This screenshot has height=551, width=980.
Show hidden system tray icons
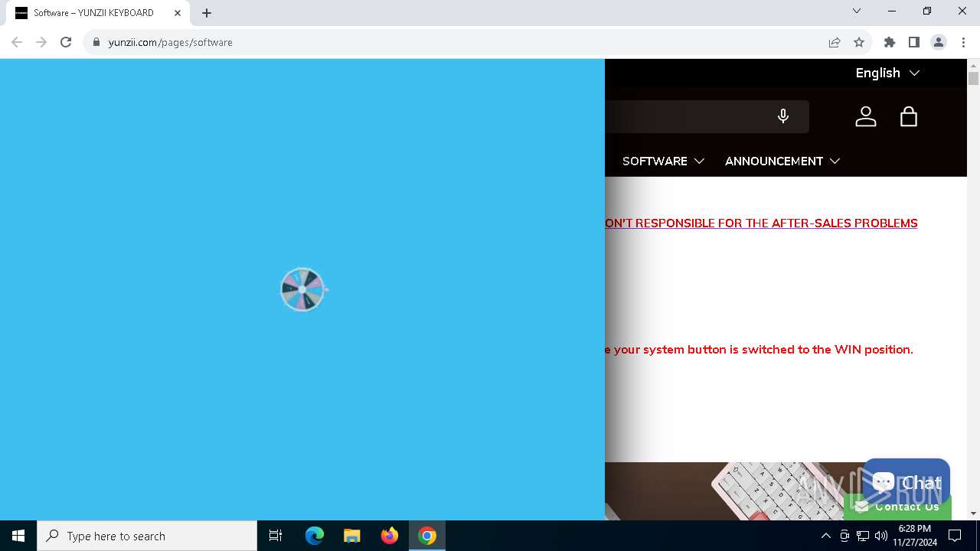825,536
